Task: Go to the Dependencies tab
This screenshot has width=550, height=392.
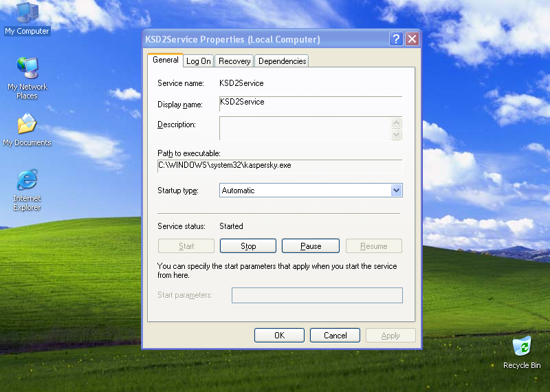Action: [282, 61]
